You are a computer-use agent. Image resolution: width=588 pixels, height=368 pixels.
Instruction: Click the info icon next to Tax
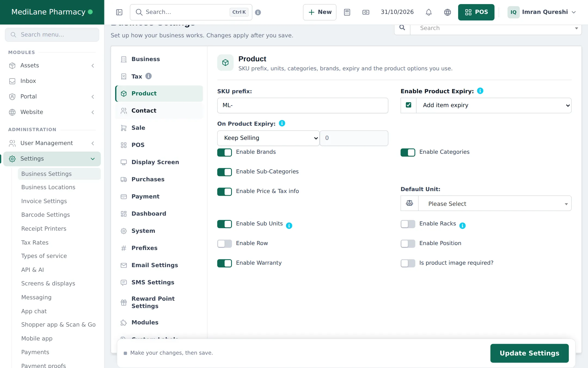tap(148, 76)
